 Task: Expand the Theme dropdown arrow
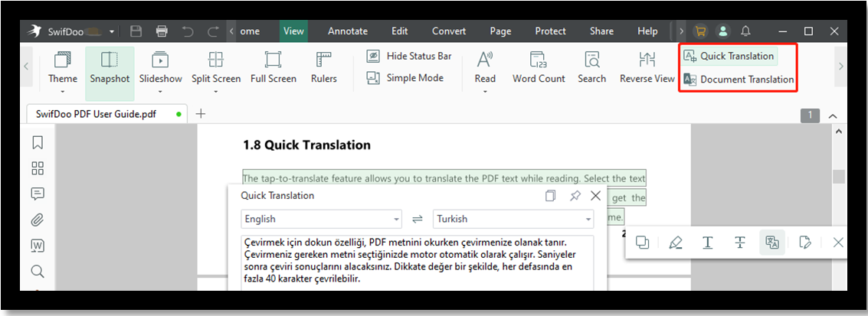[63, 91]
